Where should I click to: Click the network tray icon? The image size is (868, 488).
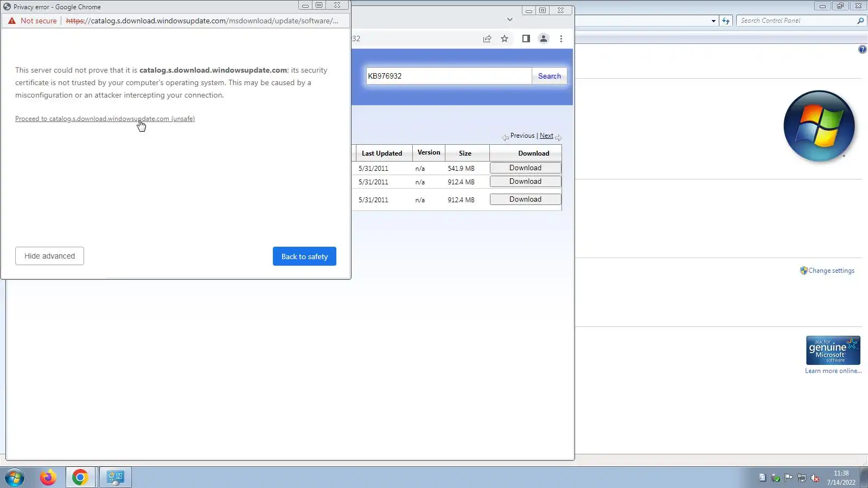point(802,478)
